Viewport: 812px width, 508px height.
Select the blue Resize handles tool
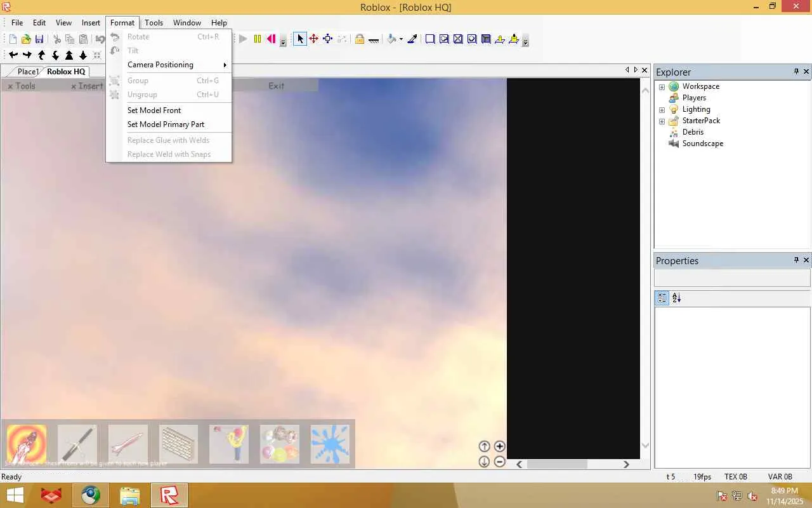click(328, 39)
